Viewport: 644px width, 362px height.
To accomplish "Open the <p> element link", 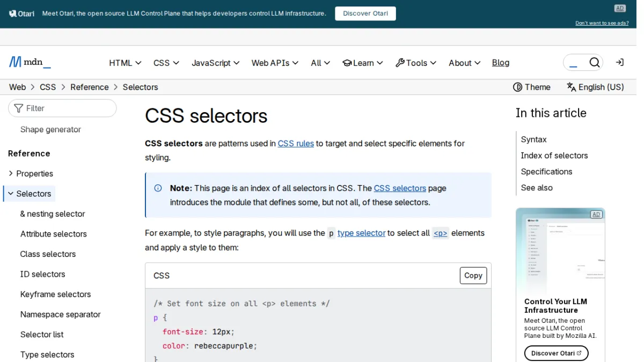I will coord(441,233).
